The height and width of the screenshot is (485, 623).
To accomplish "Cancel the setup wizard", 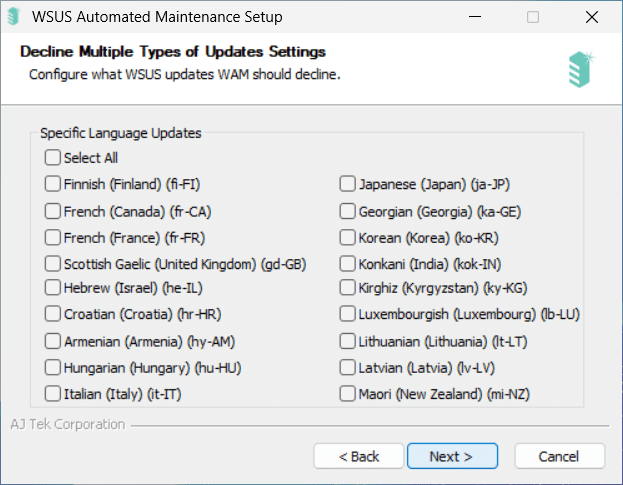I will tap(559, 456).
